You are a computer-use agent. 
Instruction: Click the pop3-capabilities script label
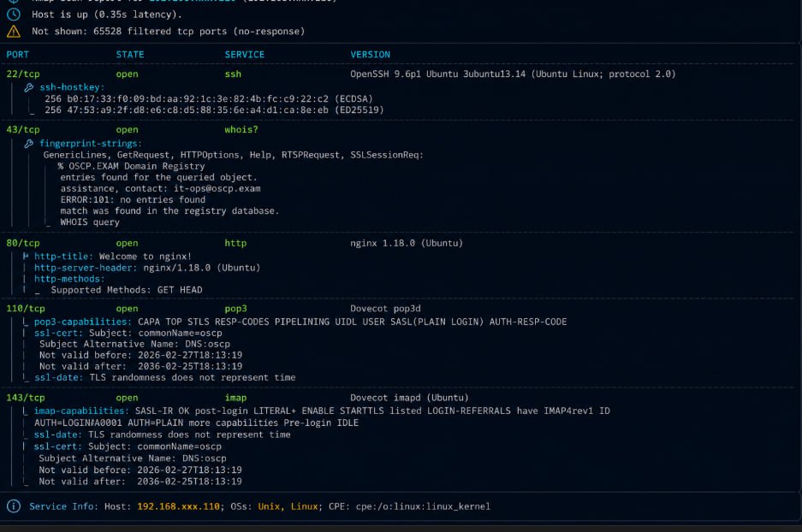82,322
